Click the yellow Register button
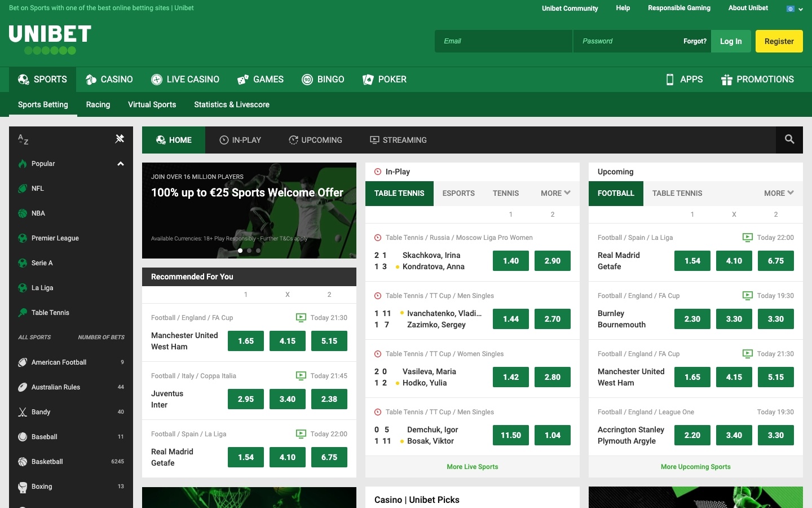This screenshot has height=508, width=812. coord(779,41)
